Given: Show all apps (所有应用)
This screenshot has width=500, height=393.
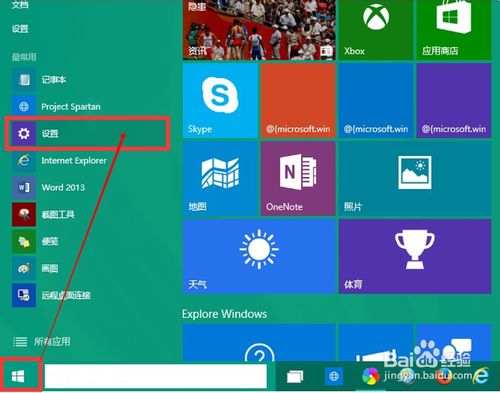Looking at the screenshot, I should point(41,341).
